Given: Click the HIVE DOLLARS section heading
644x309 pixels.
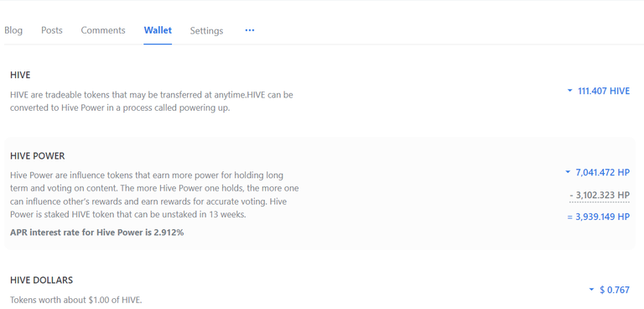Looking at the screenshot, I should (41, 280).
